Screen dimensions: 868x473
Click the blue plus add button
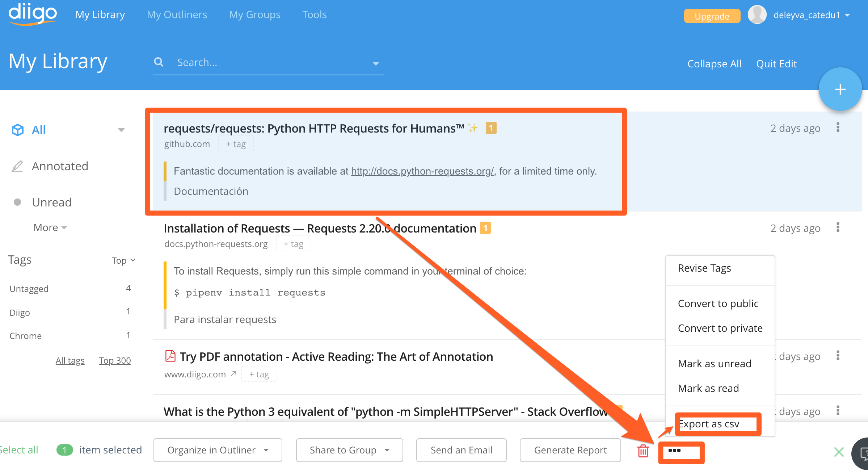tap(840, 89)
